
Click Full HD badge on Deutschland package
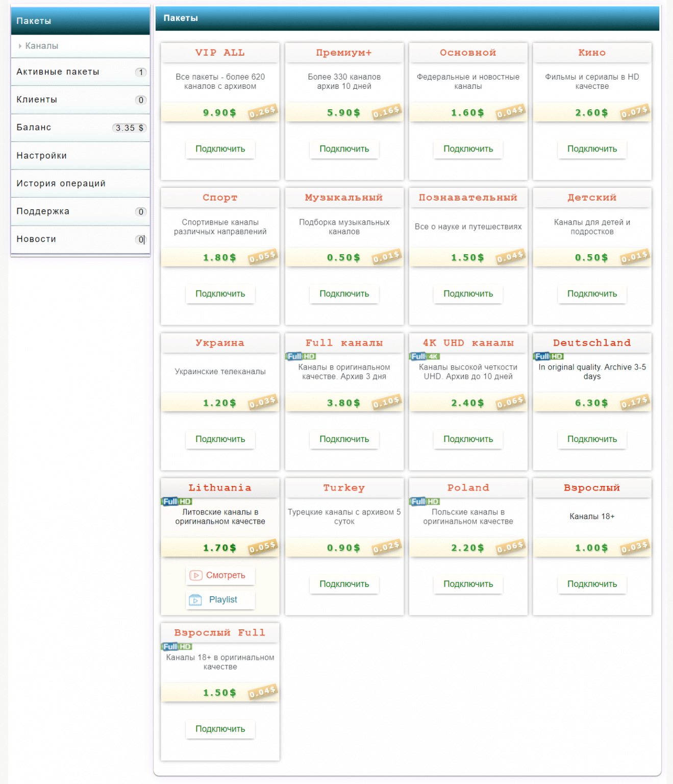point(549,356)
